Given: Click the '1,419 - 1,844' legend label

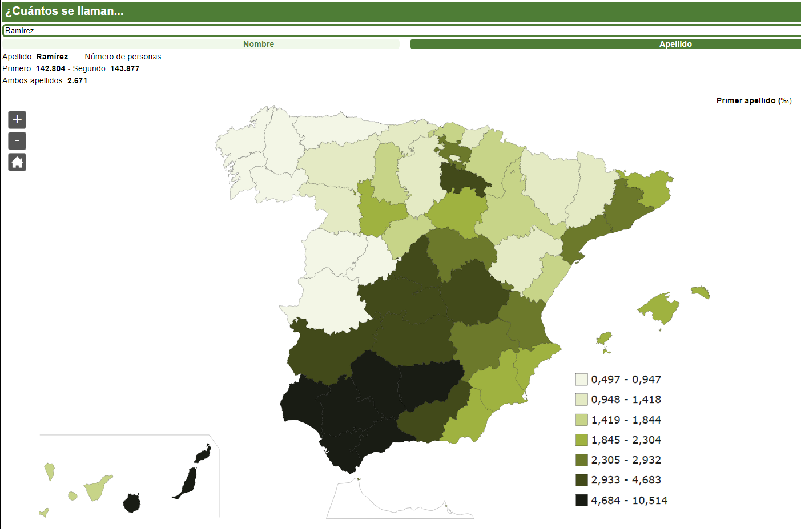Looking at the screenshot, I should click(626, 420).
